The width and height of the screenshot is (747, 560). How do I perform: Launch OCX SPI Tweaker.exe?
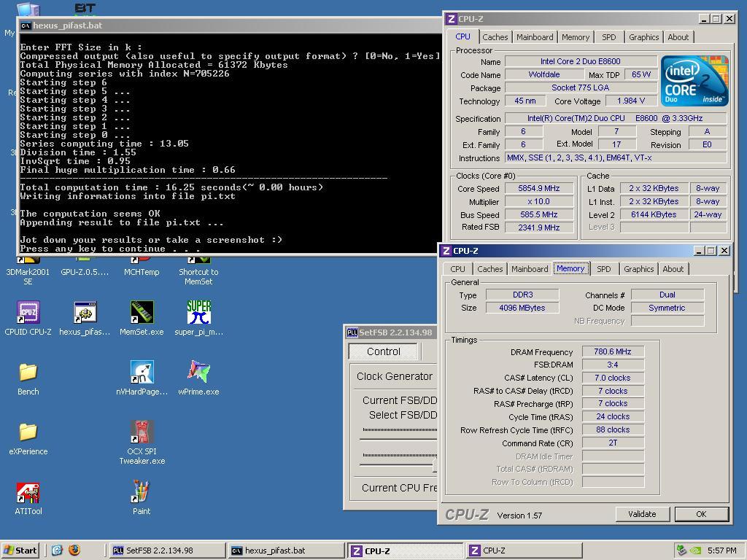[142, 442]
